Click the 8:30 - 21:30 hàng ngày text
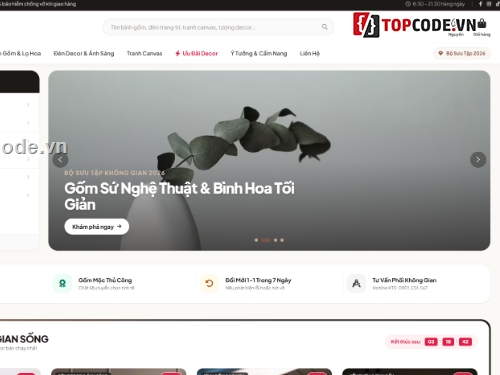The image size is (500, 375). point(439,4)
